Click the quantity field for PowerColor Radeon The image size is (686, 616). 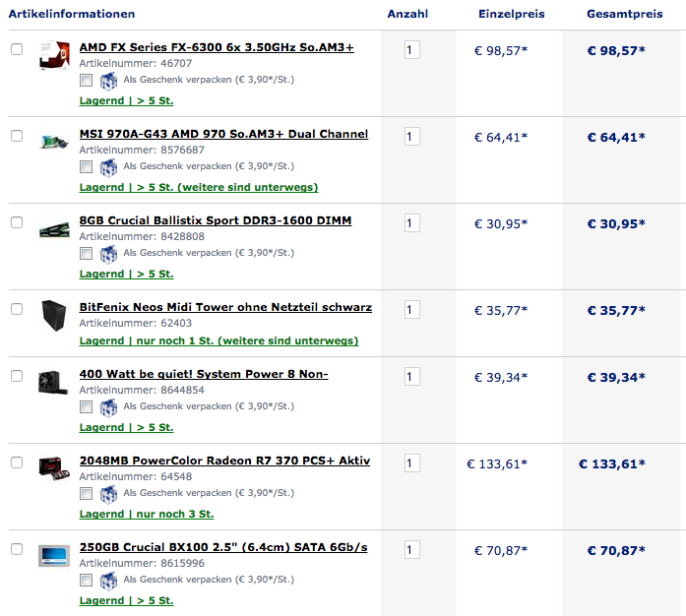(412, 463)
